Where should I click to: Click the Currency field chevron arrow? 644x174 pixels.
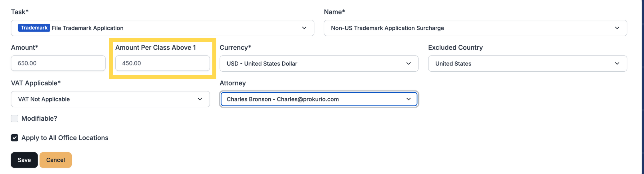408,63
